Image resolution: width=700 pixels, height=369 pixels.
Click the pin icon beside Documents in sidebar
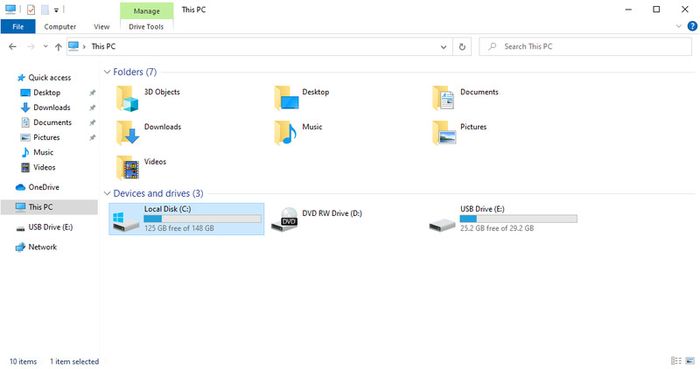(x=92, y=123)
